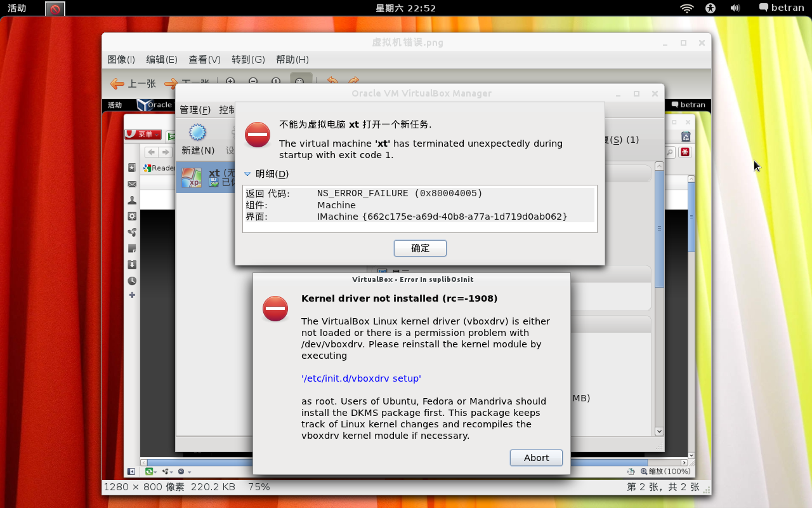Open the Opera 缩放(100%) zoom control

click(x=665, y=471)
